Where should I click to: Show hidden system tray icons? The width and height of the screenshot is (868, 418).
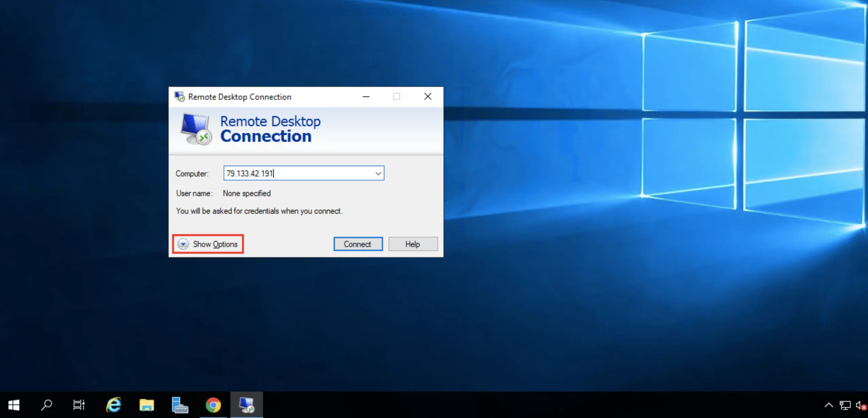pyautogui.click(x=829, y=405)
